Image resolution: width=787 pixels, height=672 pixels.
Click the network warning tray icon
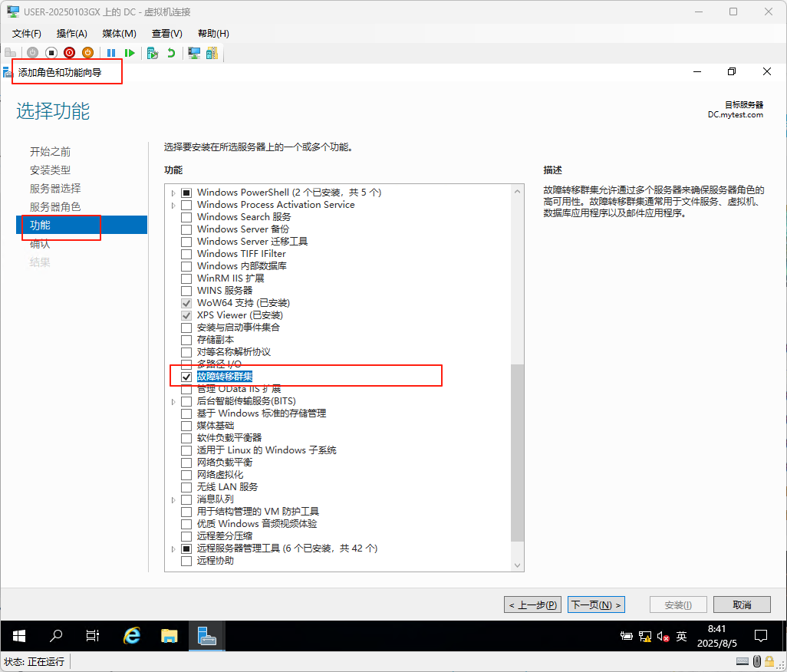click(645, 637)
